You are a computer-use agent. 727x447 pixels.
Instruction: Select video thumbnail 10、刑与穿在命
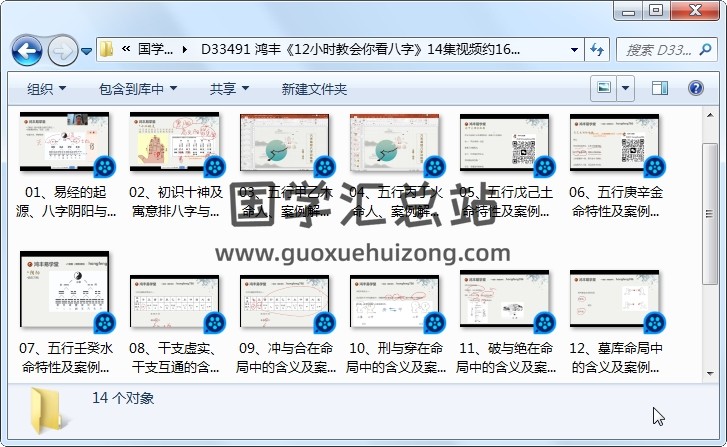coord(395,301)
